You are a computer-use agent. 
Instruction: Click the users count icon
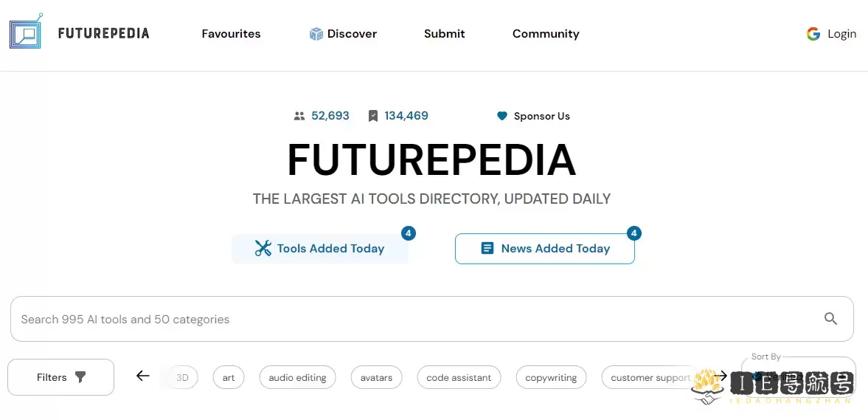(x=299, y=117)
